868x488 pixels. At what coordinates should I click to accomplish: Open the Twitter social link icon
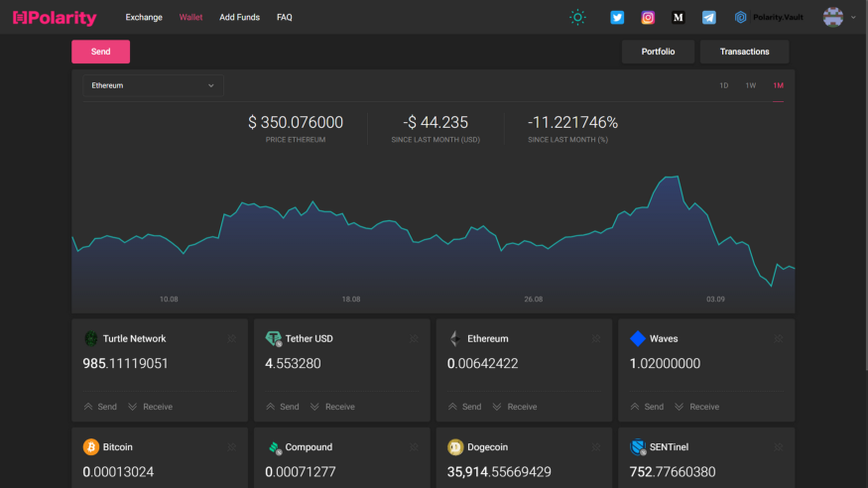pyautogui.click(x=617, y=17)
